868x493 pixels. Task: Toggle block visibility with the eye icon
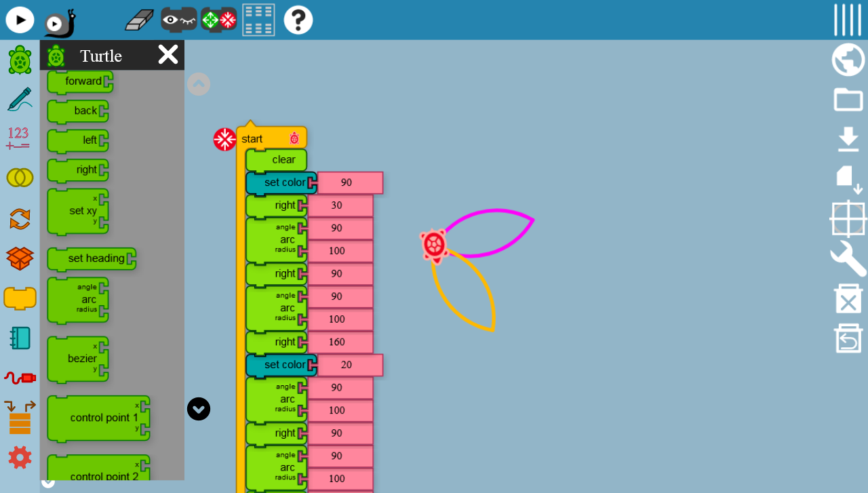(x=178, y=20)
